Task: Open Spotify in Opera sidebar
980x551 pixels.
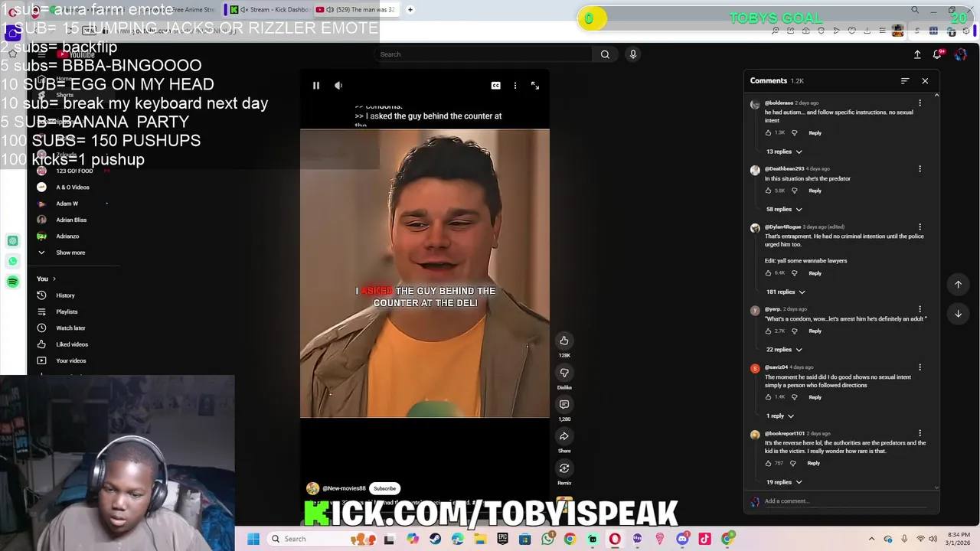Action: coord(13,282)
